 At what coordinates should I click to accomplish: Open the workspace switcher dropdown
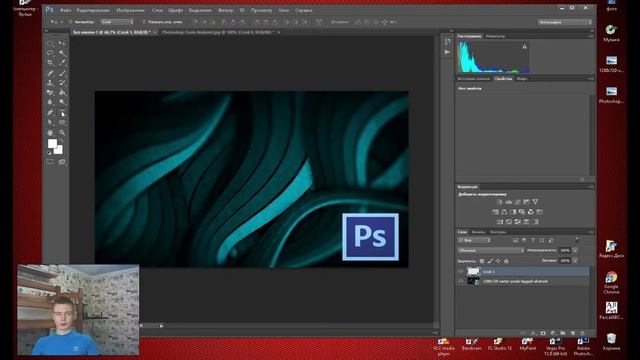tap(565, 22)
